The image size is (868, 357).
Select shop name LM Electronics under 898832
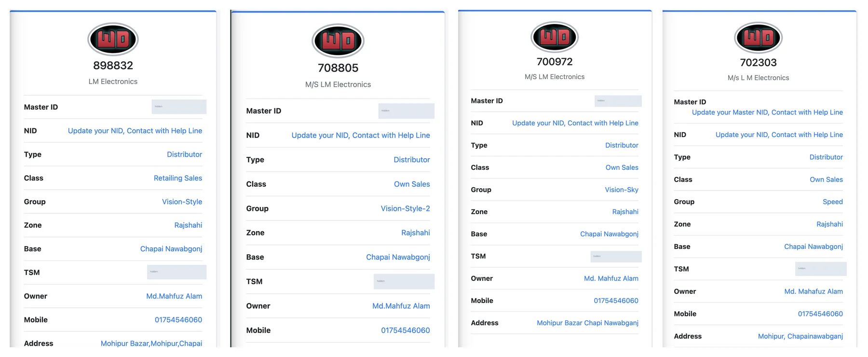coord(113,82)
